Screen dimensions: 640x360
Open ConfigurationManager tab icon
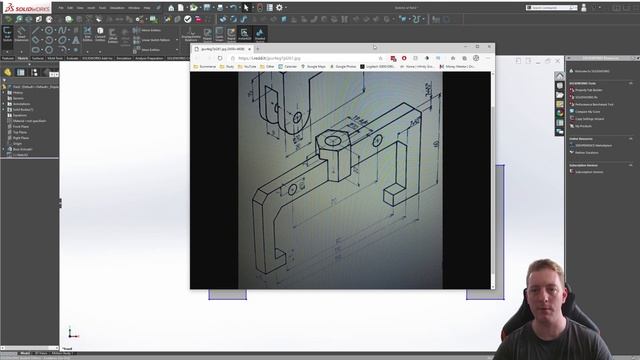click(x=34, y=72)
